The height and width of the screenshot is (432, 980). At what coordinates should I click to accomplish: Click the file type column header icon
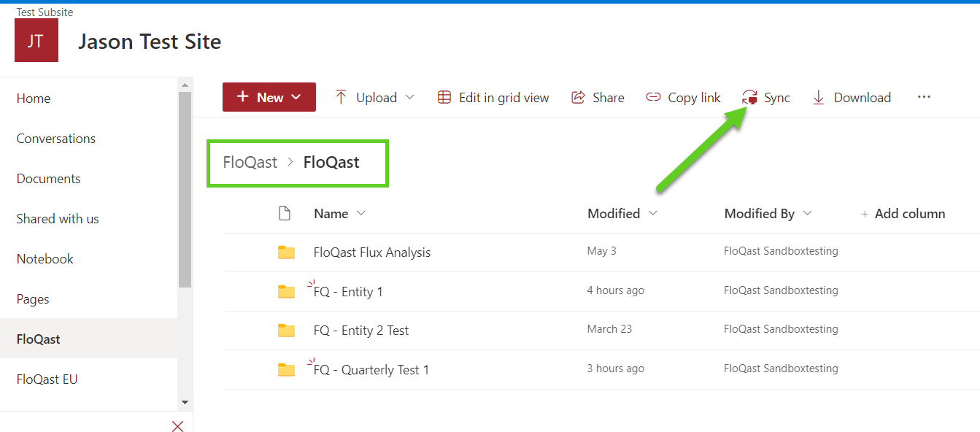click(x=285, y=213)
